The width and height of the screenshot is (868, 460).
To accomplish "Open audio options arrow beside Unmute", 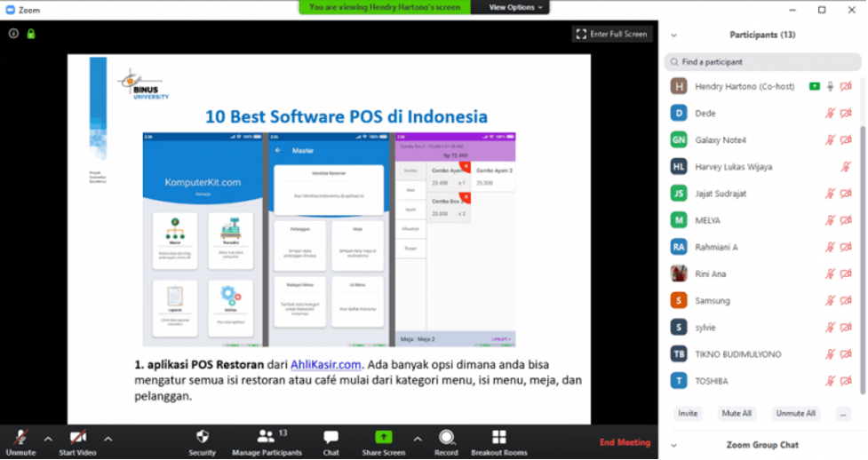I will click(x=48, y=439).
